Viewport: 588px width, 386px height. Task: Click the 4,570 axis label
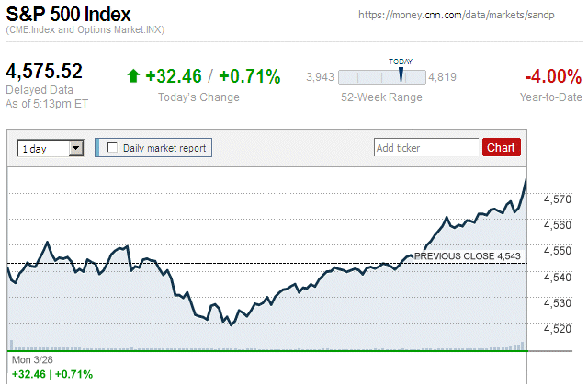(x=558, y=199)
